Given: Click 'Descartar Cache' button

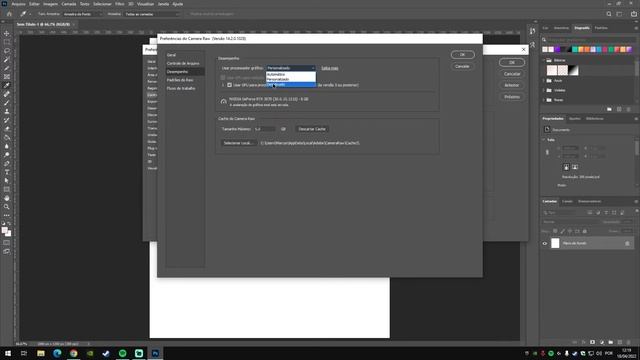Looking at the screenshot, I should coord(312,129).
